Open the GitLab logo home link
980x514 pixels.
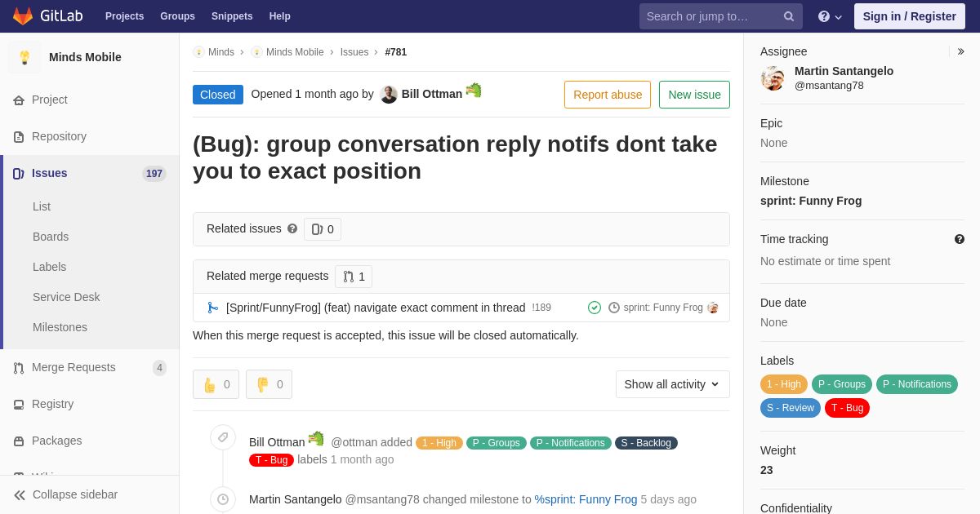click(x=47, y=16)
